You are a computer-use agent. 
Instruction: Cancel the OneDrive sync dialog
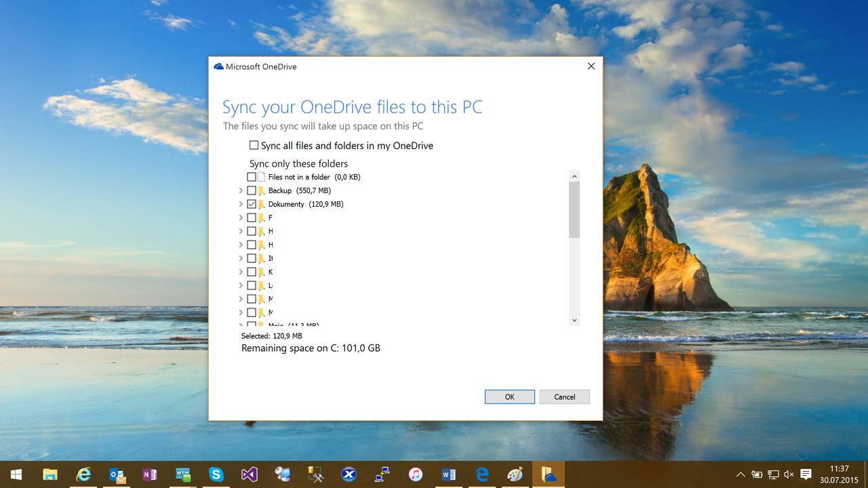565,397
